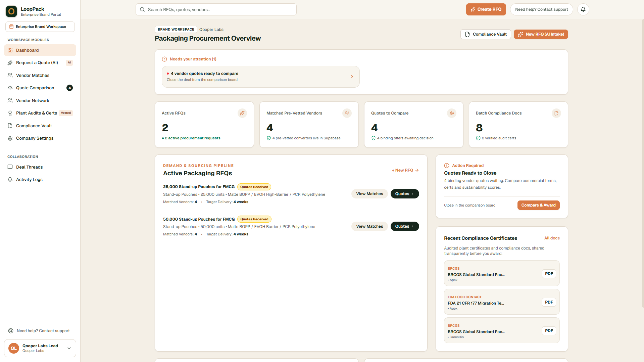Viewport: 644px width, 362px height.
Task: Click the Deal Threads chat icon
Action: (10, 167)
